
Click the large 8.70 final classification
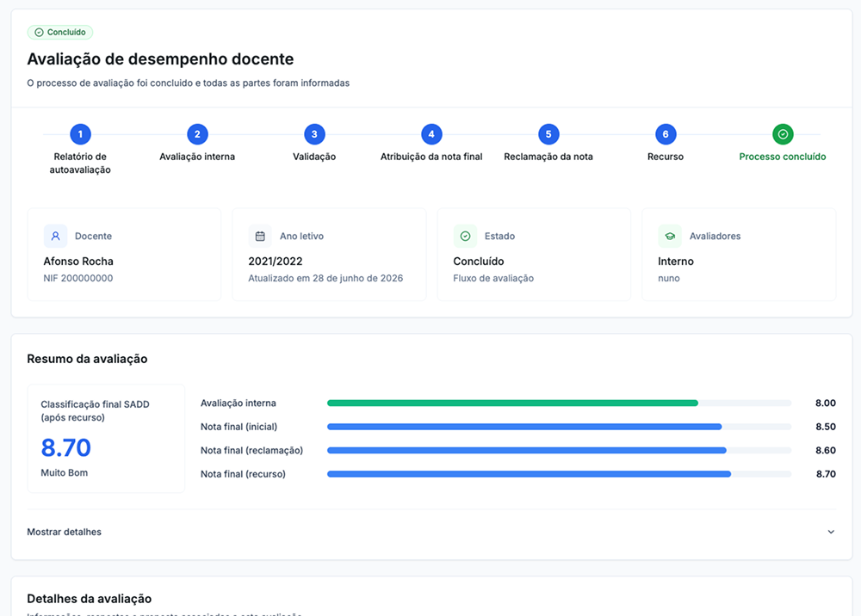(66, 447)
